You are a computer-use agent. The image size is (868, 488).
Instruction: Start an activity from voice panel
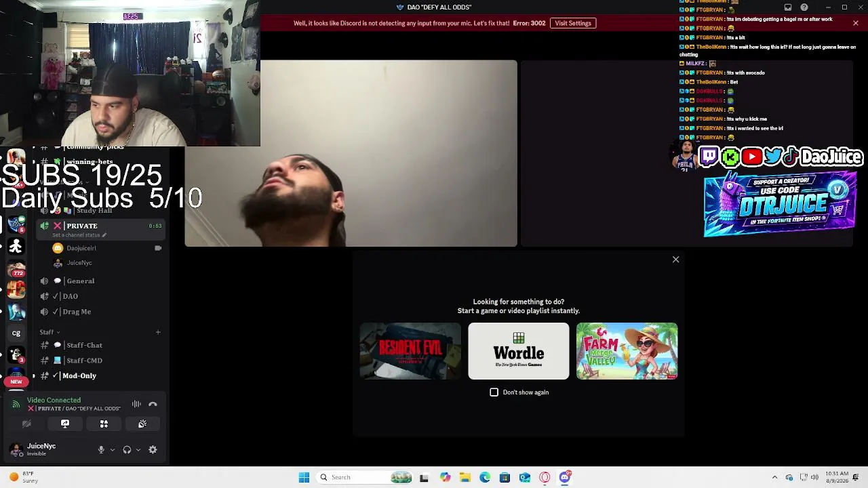pyautogui.click(x=104, y=424)
